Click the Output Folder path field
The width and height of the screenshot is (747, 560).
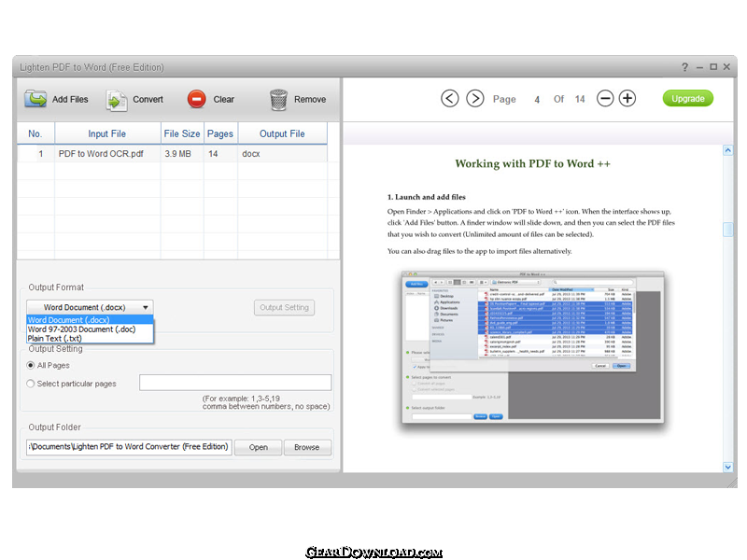coord(129,447)
